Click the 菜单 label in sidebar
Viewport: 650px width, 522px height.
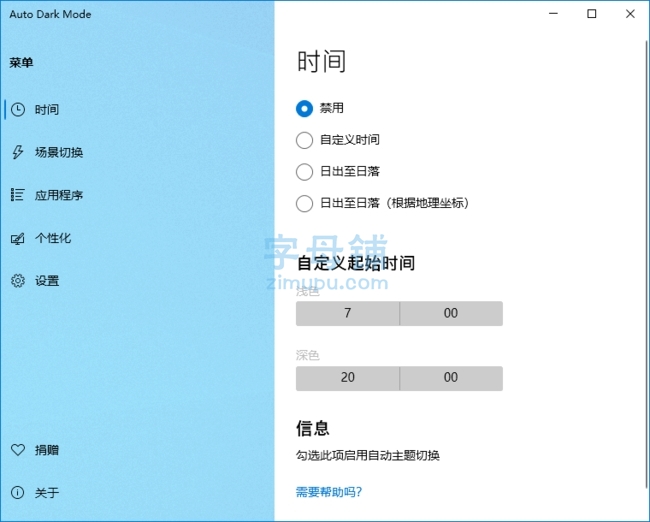point(21,63)
